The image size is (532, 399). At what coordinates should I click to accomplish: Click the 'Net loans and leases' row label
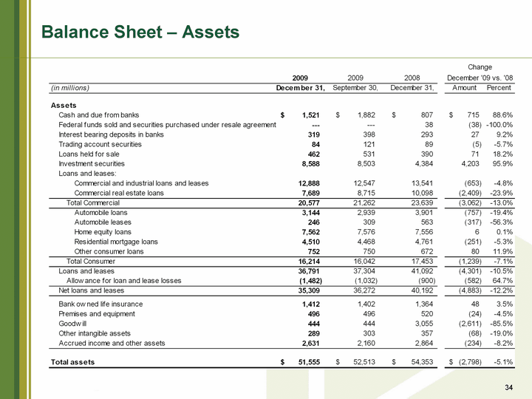(x=92, y=291)
